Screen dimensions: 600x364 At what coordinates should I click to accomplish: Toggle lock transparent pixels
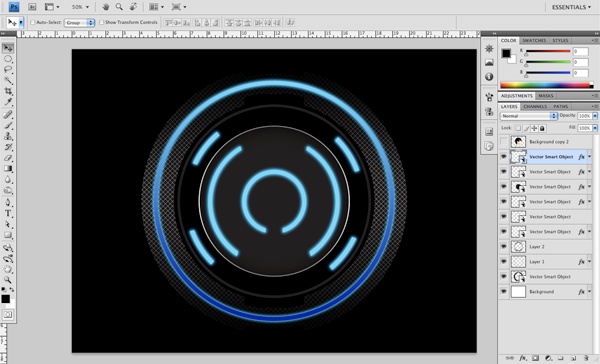(518, 128)
